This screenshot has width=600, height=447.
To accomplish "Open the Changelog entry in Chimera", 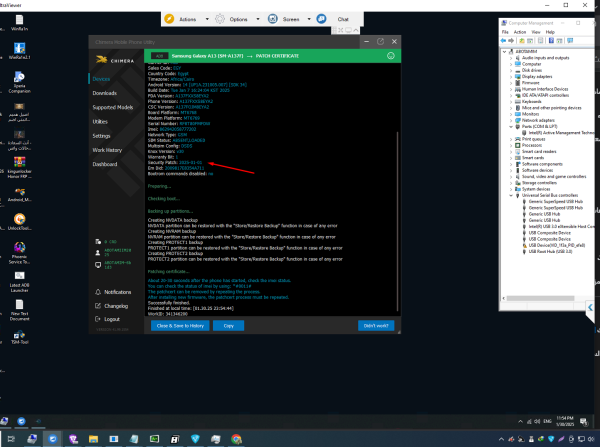I will coord(116,306).
